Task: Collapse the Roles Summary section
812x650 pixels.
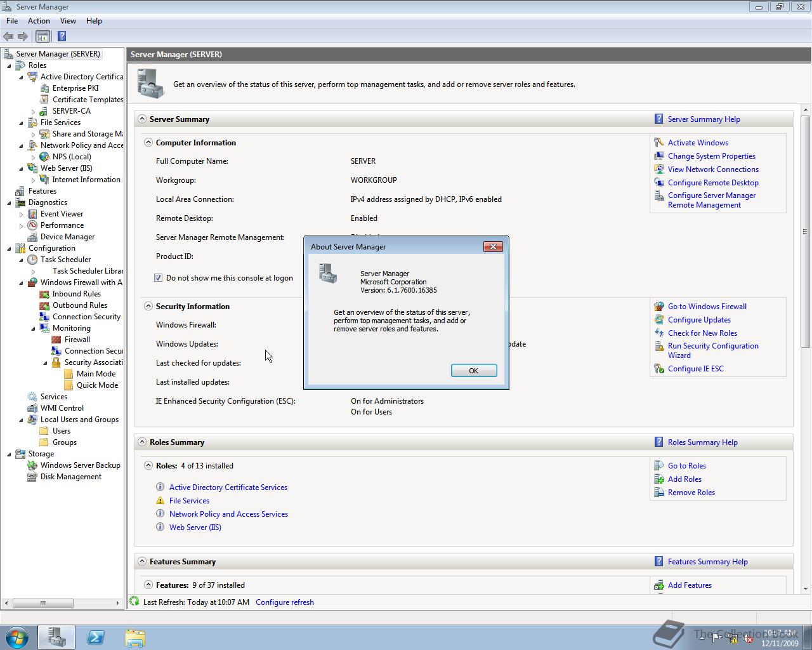Action: [142, 442]
